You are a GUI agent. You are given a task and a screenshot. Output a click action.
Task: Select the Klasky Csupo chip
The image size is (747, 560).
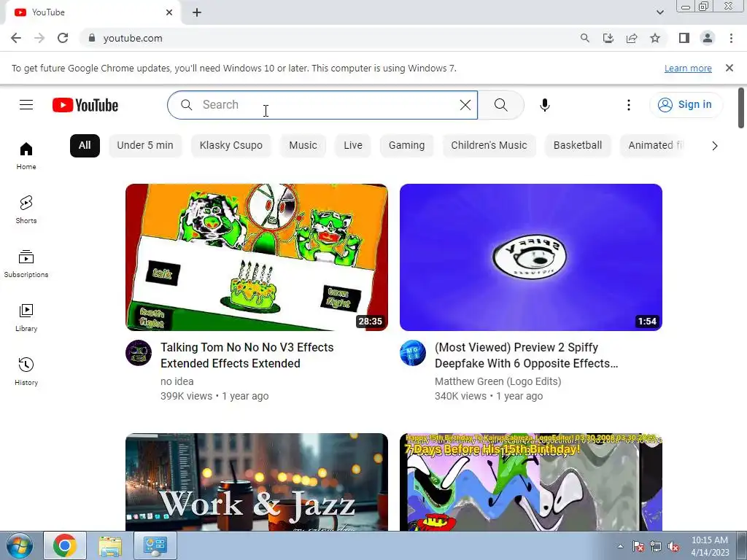(231, 146)
